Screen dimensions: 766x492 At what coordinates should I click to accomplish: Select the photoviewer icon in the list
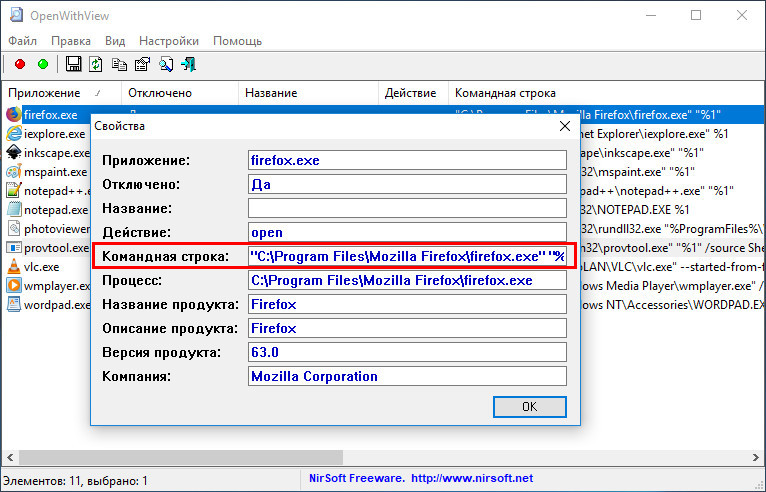click(x=14, y=229)
